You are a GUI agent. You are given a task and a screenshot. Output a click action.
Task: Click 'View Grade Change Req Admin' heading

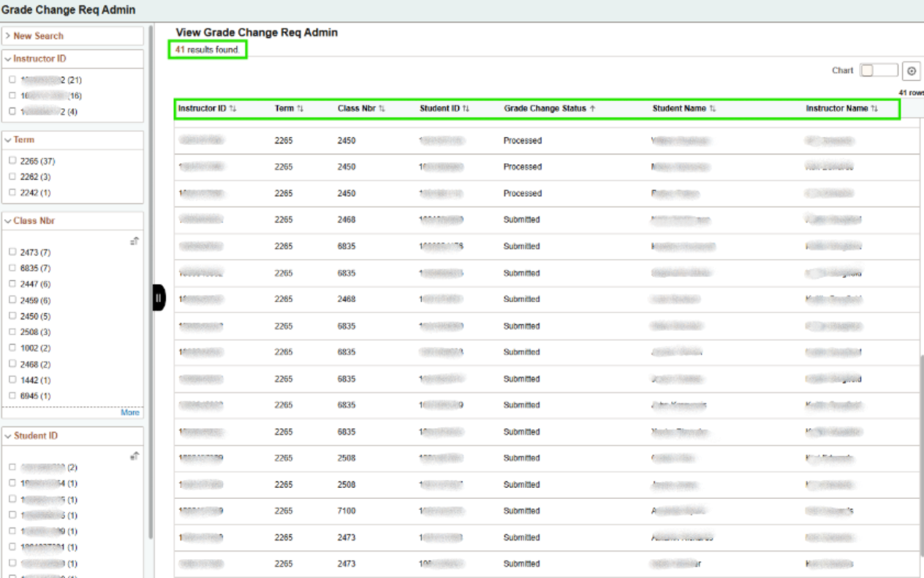[257, 33]
